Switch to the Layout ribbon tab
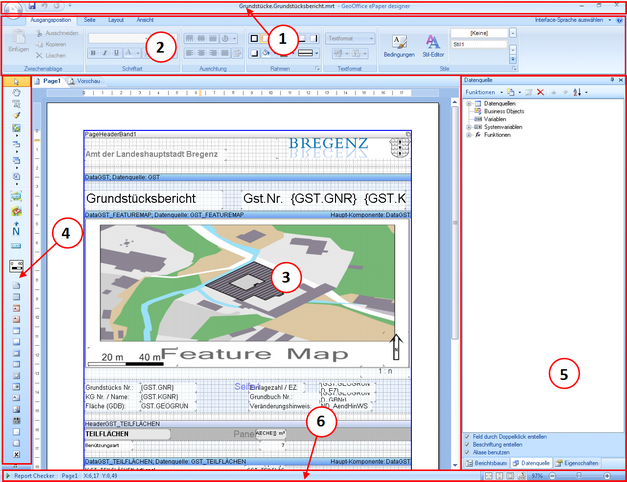The width and height of the screenshot is (627, 482). [x=116, y=19]
